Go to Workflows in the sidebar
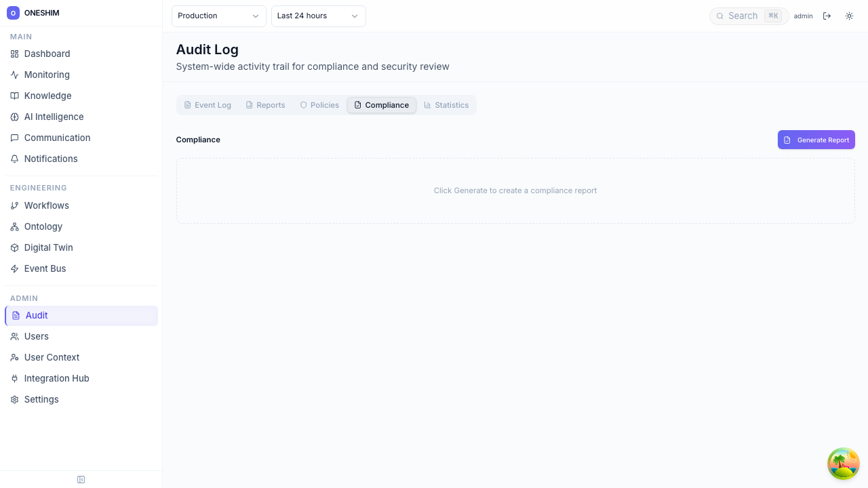Screen dimensions: 868x488 coord(46,205)
